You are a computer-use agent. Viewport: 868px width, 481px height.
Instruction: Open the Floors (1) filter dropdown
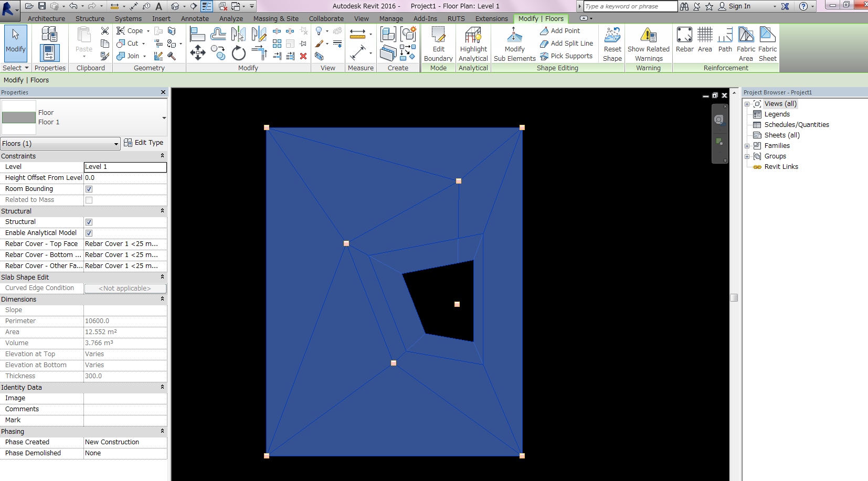[x=60, y=144]
